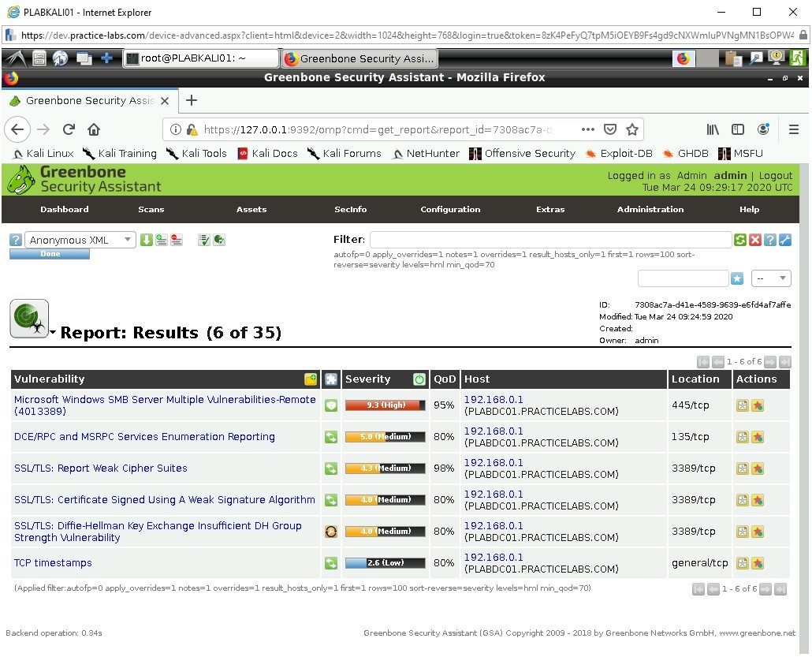Screen dimensions: 812x657
Task: Open the Anonymous XML format dropdown
Action: [x=79, y=239]
